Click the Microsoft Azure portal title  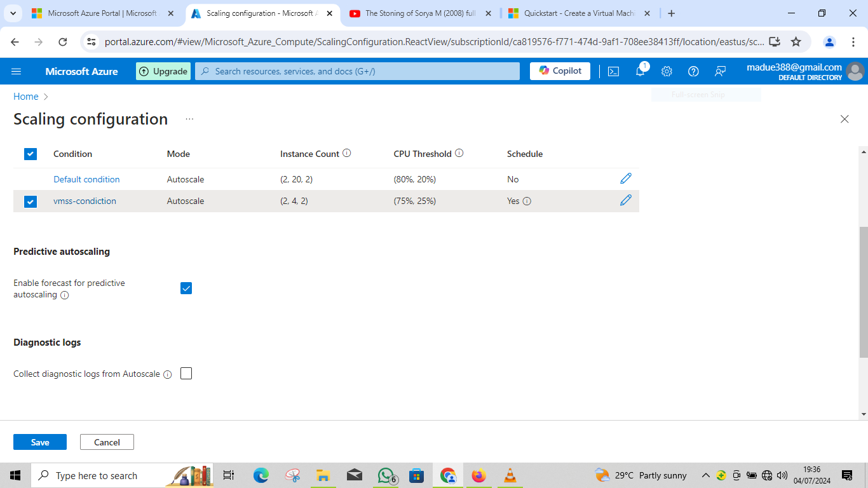[81, 71]
